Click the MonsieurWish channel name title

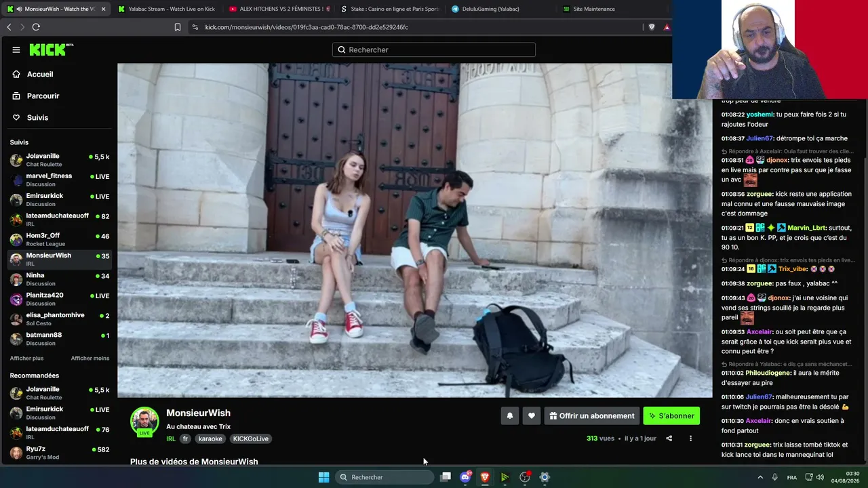pyautogui.click(x=198, y=413)
